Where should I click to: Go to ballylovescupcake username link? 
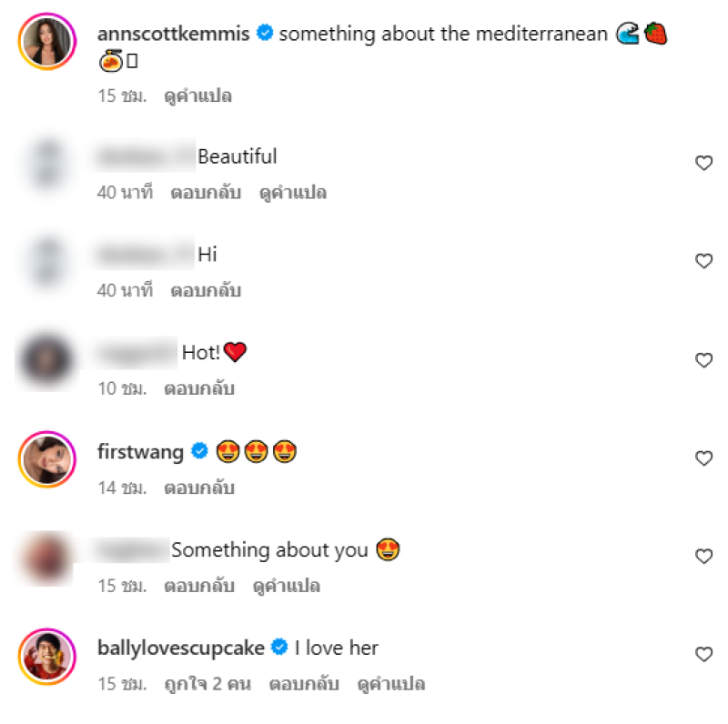(x=180, y=648)
